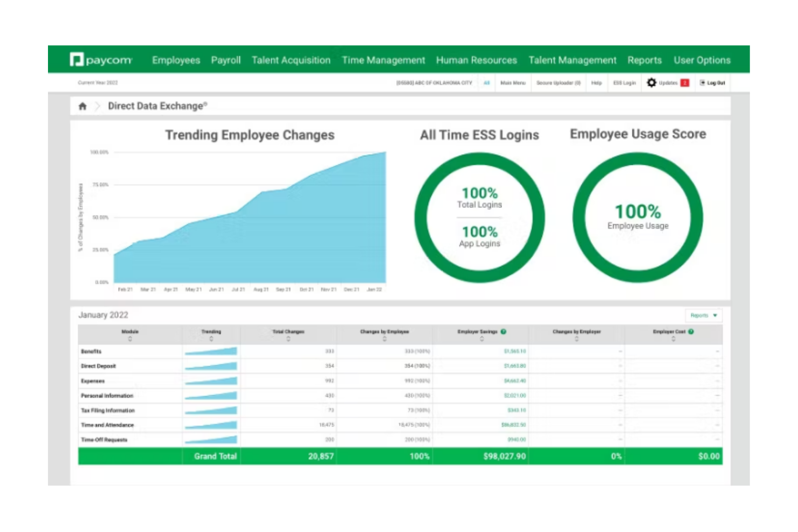Image resolution: width=798 pixels, height=532 pixels.
Task: Open the Human Resources menu
Action: [477, 60]
